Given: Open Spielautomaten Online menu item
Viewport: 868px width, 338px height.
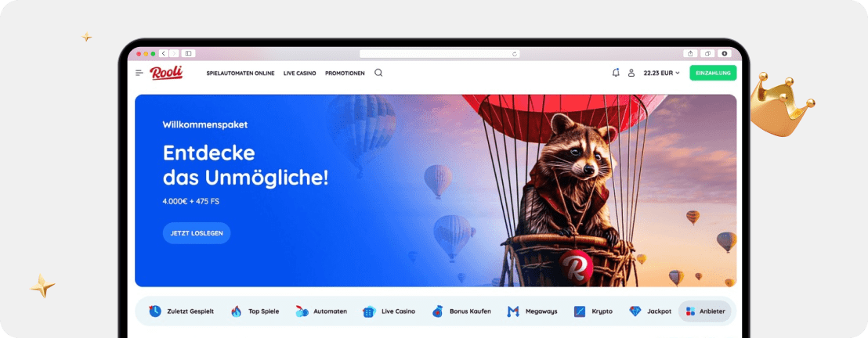Looking at the screenshot, I should tap(241, 73).
